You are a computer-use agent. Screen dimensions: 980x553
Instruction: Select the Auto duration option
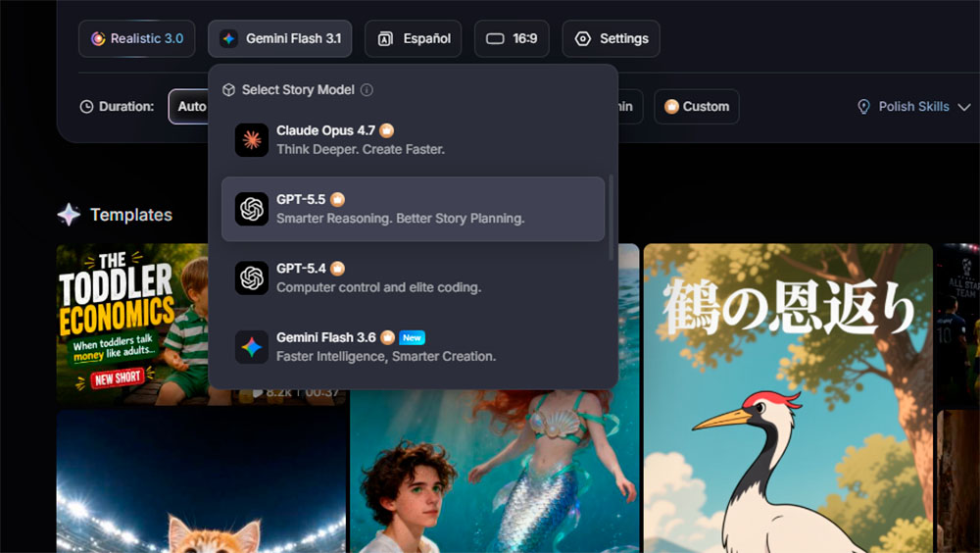[189, 106]
